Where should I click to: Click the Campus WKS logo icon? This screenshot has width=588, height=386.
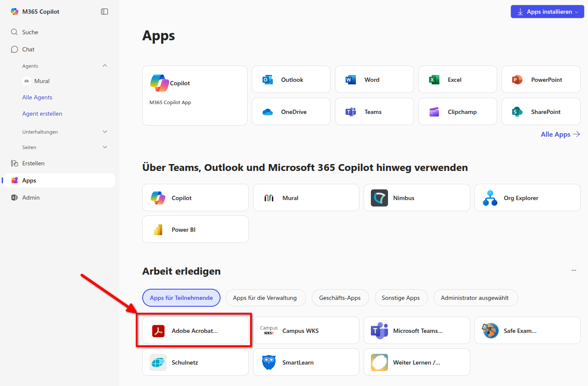click(269, 330)
